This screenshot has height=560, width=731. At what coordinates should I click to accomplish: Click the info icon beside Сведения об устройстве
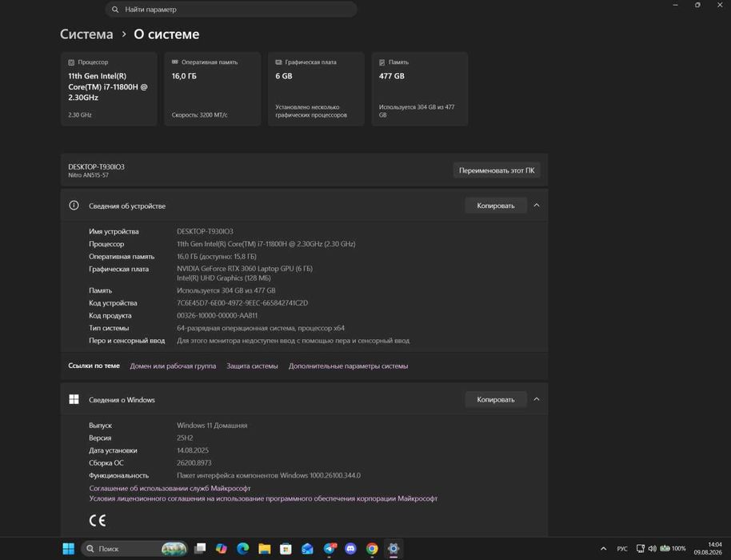74,206
